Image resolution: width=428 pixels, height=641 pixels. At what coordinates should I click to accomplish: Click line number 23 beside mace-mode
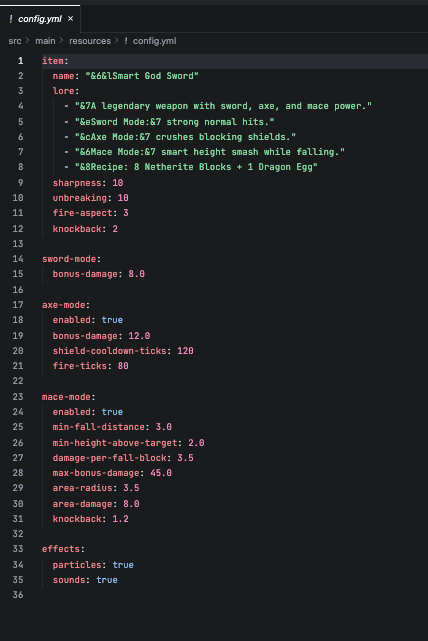pos(18,397)
